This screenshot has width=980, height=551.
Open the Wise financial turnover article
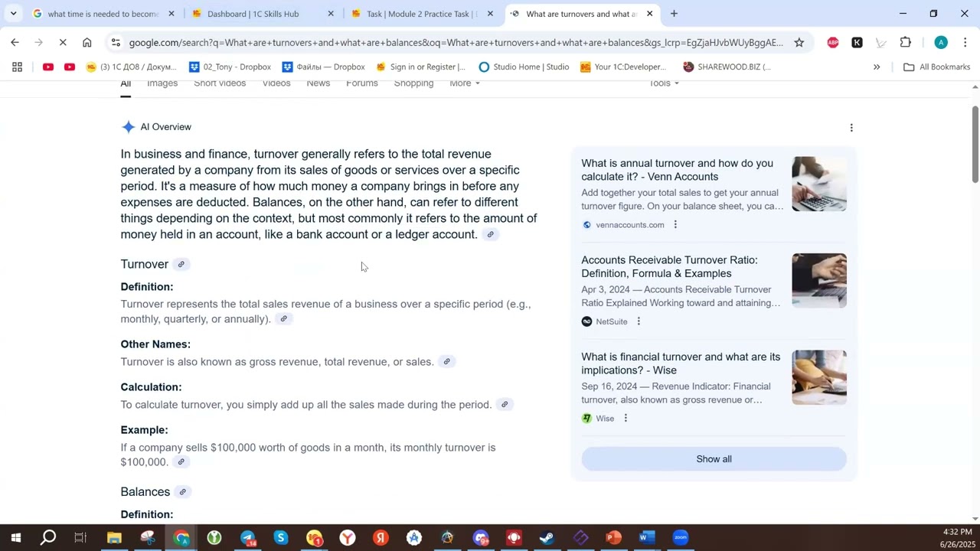pos(681,364)
